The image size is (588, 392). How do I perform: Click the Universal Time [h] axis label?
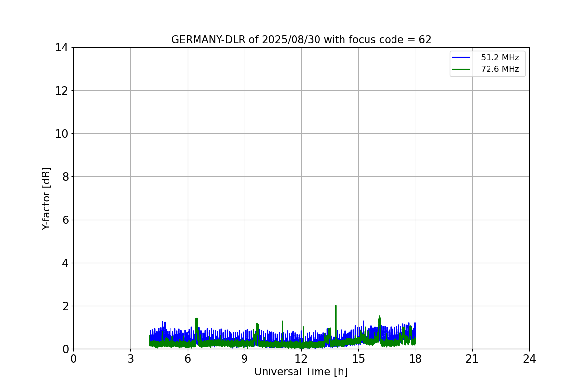301,372
